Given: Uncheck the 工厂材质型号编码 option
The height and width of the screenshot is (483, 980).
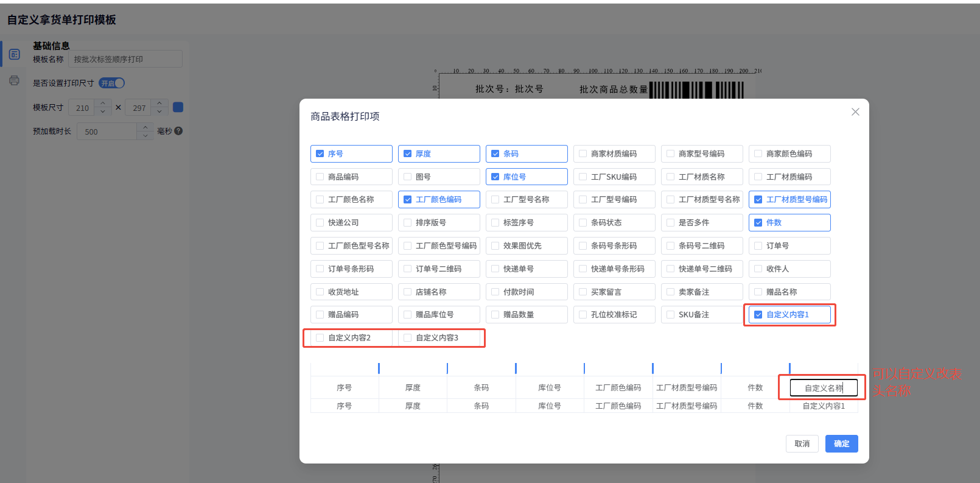Looking at the screenshot, I should [x=758, y=200].
